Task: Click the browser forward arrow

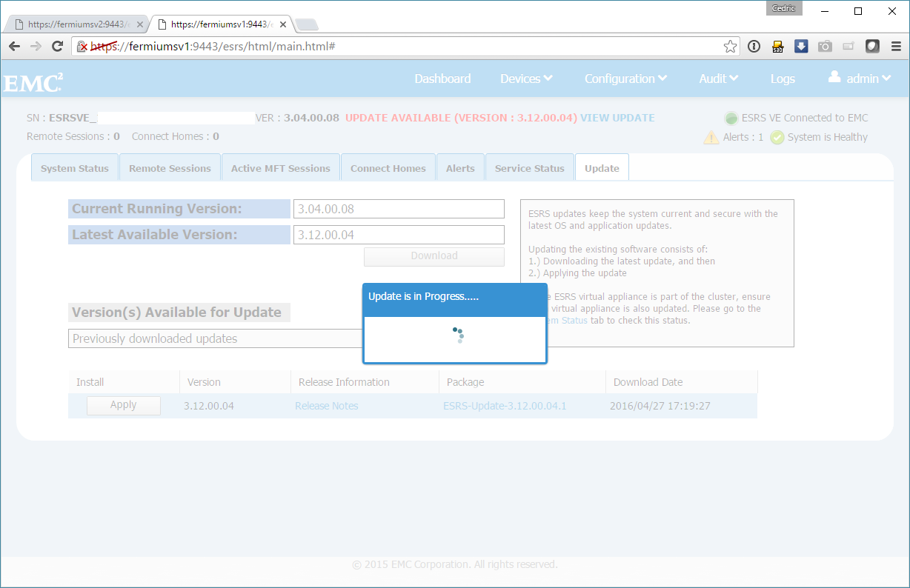Action: [36, 46]
